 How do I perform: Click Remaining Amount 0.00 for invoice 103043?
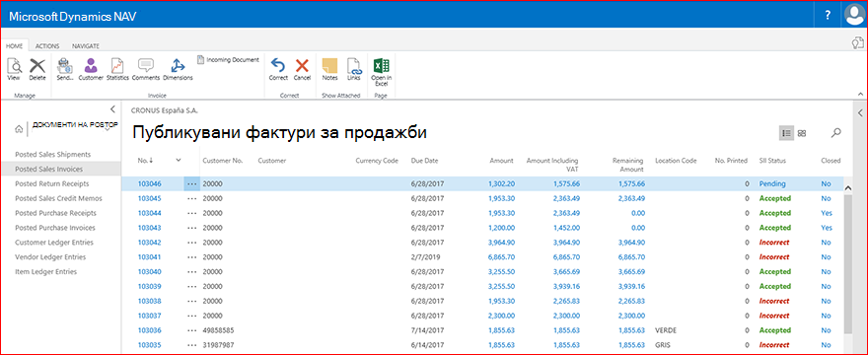637,228
